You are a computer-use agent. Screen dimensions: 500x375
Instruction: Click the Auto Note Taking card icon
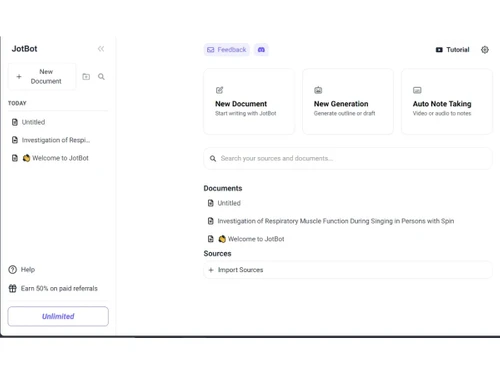pos(417,90)
